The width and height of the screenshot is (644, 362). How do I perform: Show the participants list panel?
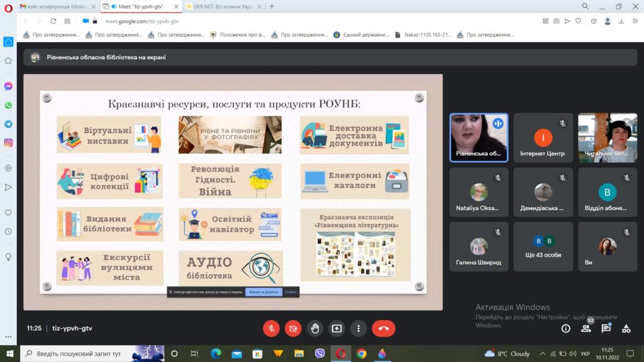(586, 328)
